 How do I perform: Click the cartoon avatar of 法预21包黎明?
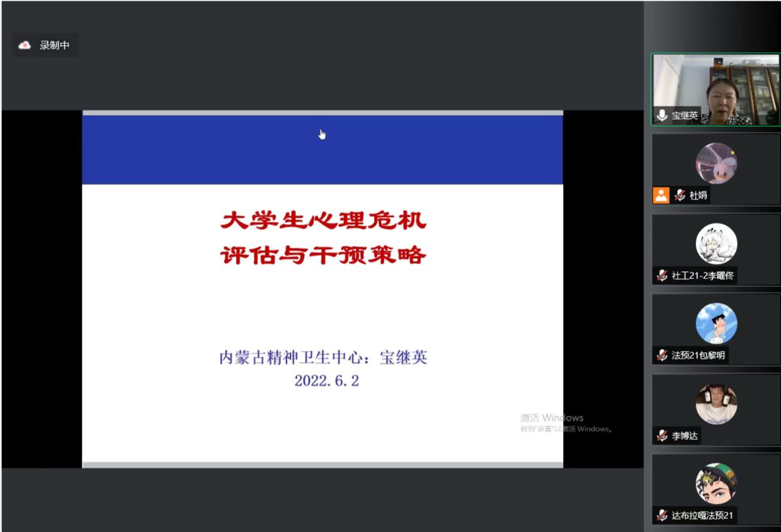pyautogui.click(x=716, y=324)
